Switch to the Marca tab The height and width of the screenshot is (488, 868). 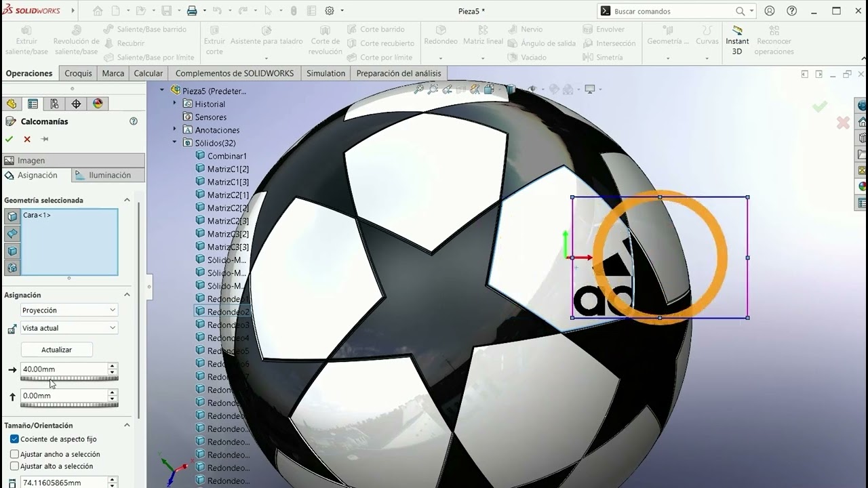pos(113,73)
